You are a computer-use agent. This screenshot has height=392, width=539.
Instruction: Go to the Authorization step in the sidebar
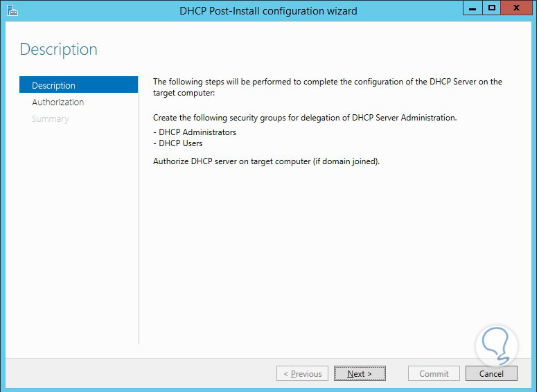click(58, 102)
